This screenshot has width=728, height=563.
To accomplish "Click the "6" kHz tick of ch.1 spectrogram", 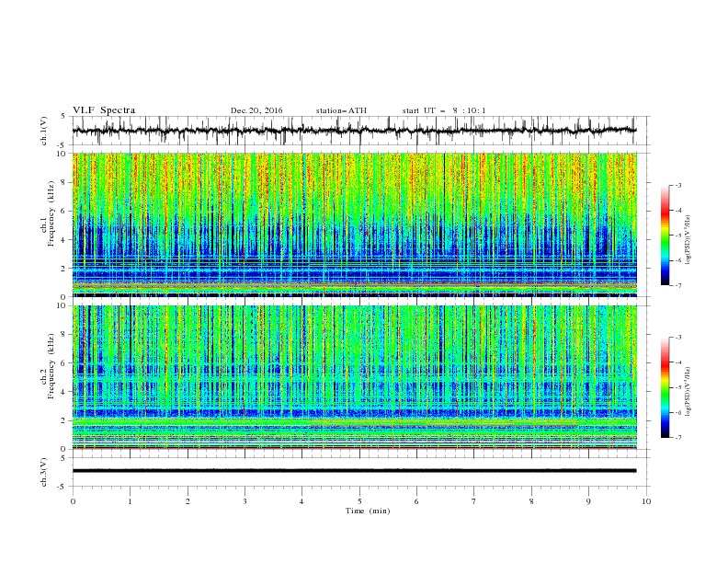I will pos(64,211).
